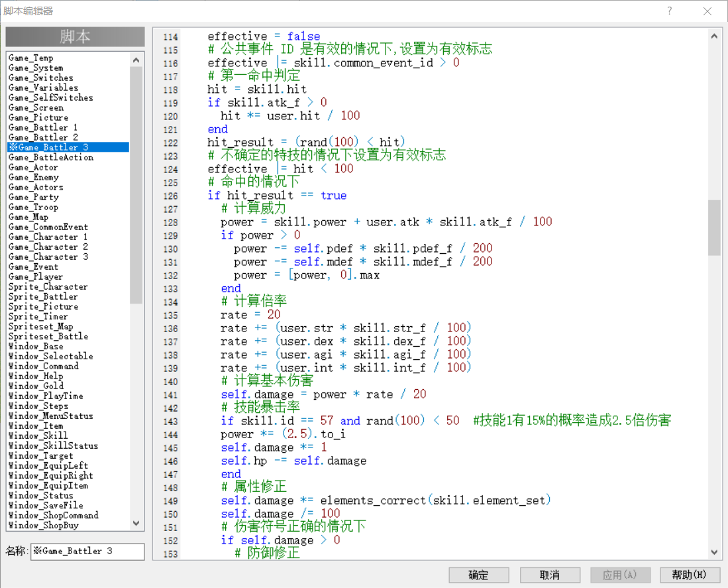The width and height of the screenshot is (728, 588).
Task: Select Window_Selectable script
Action: tap(68, 356)
